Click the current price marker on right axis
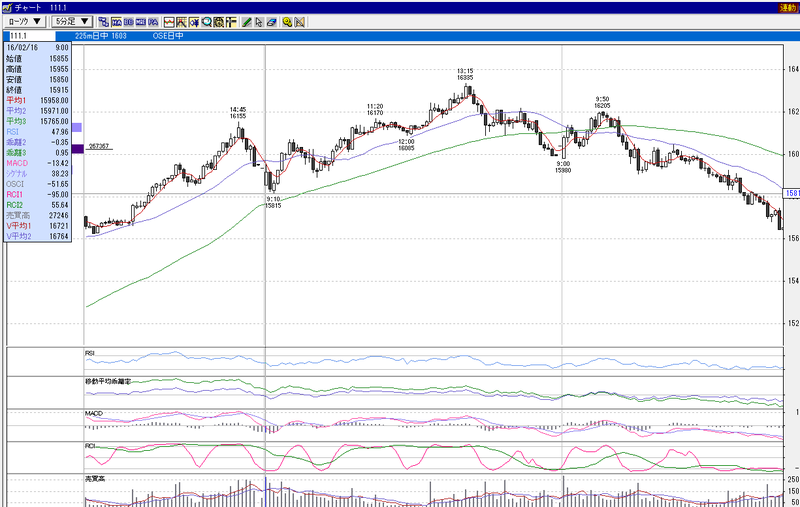Viewport: 800px width, 507px height. (792, 193)
